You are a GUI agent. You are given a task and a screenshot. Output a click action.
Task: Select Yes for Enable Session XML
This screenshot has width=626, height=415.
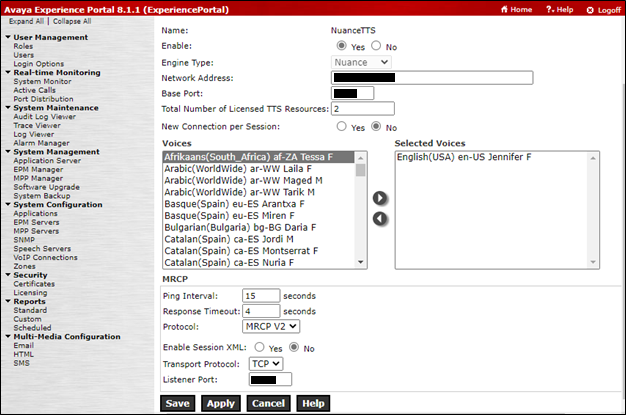tap(260, 347)
